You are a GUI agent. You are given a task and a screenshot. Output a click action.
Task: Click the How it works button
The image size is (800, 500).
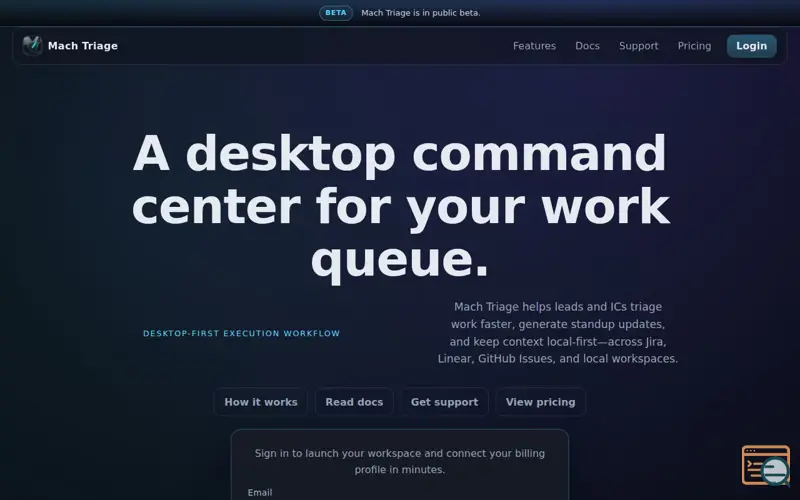[x=261, y=402]
